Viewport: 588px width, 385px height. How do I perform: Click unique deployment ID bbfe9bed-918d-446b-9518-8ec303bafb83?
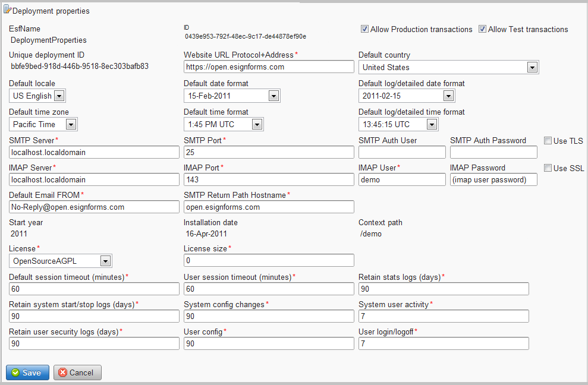tap(80, 67)
